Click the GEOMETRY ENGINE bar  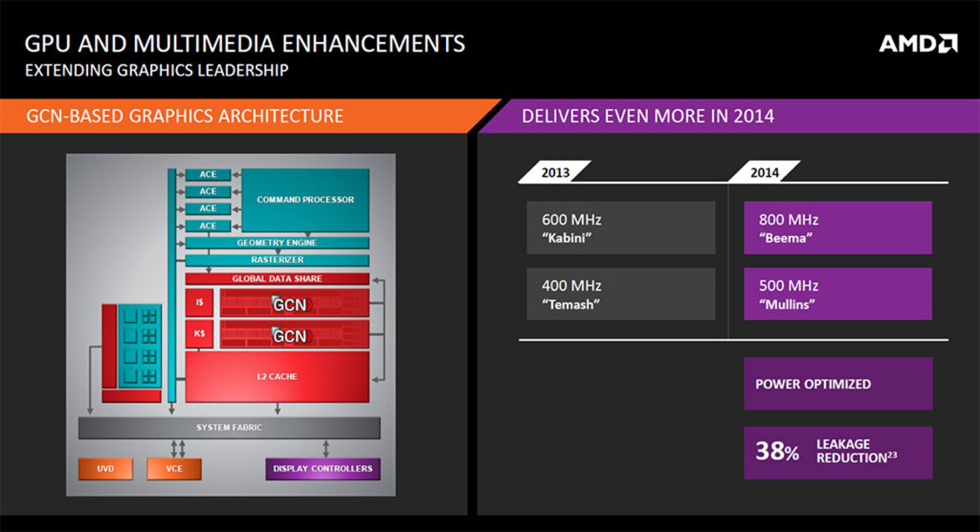pos(277,242)
